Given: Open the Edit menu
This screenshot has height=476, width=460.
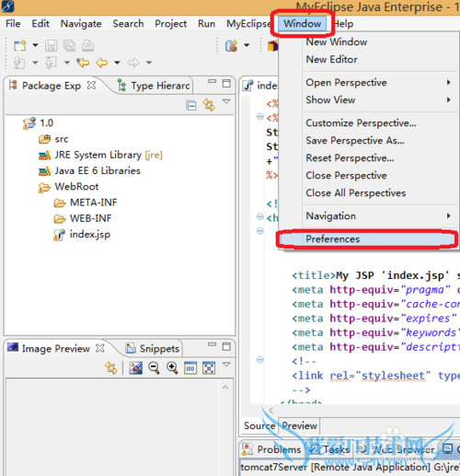Looking at the screenshot, I should [40, 24].
